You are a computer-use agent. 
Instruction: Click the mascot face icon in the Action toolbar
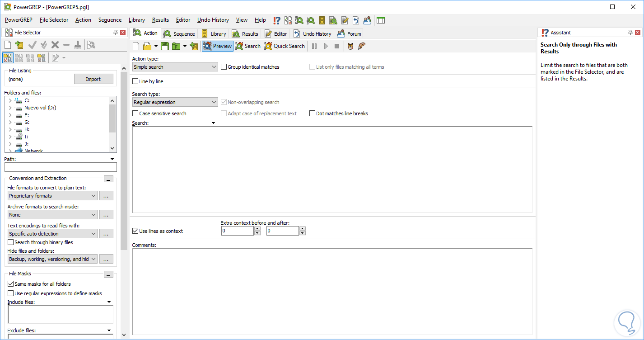[x=350, y=46]
